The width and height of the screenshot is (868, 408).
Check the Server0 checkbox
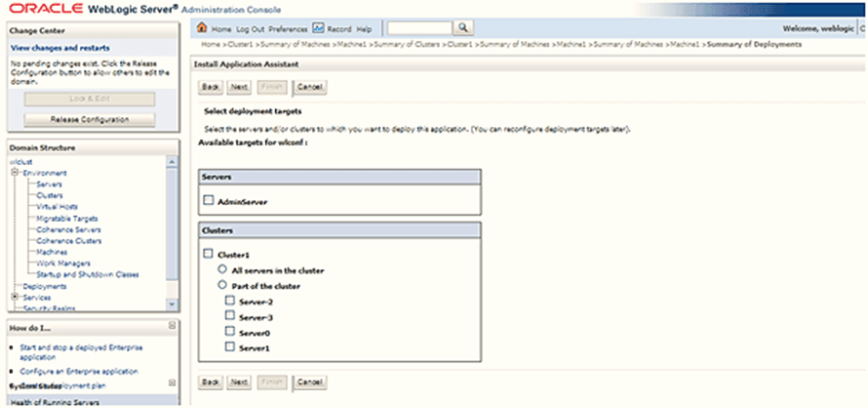pyautogui.click(x=230, y=331)
